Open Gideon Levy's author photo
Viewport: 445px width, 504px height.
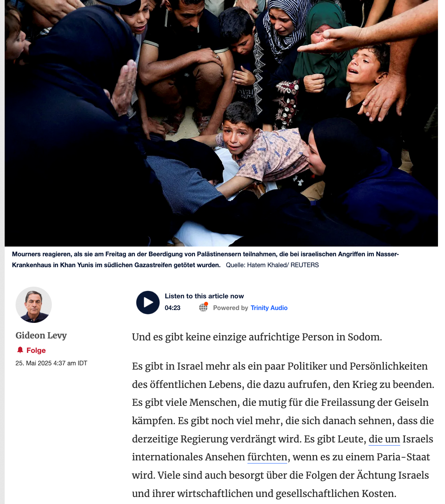tap(34, 305)
